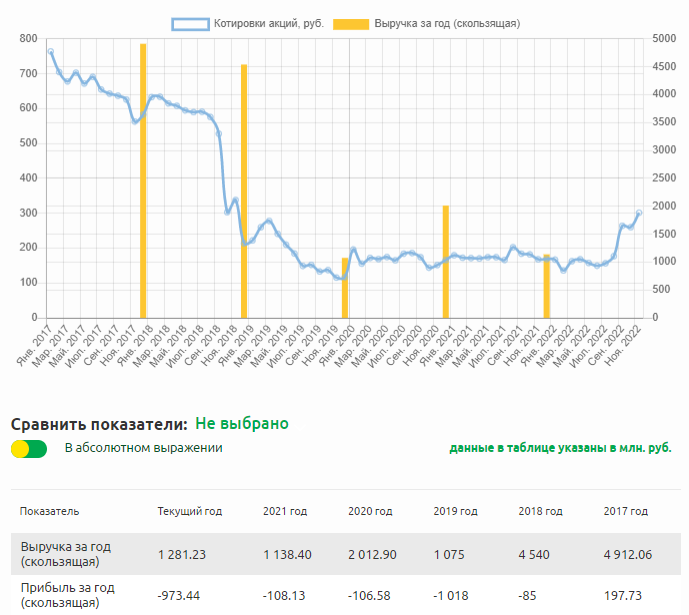Click the blue 'Котировки акций' legend swatch
The image size is (689, 615).
point(189,23)
